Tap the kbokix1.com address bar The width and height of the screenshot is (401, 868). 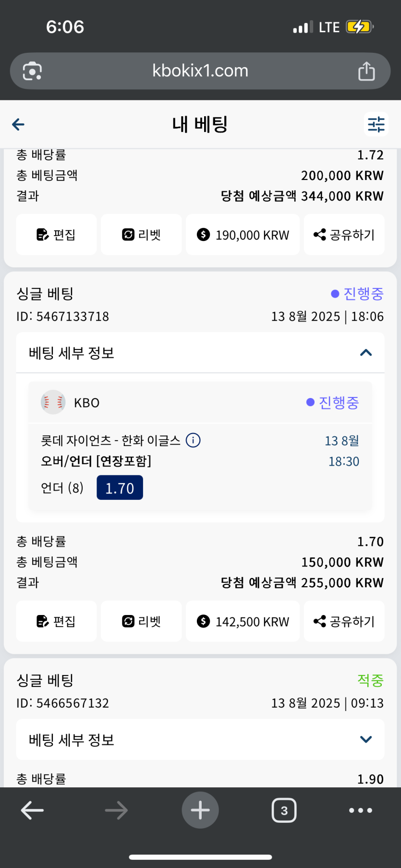coord(200,71)
